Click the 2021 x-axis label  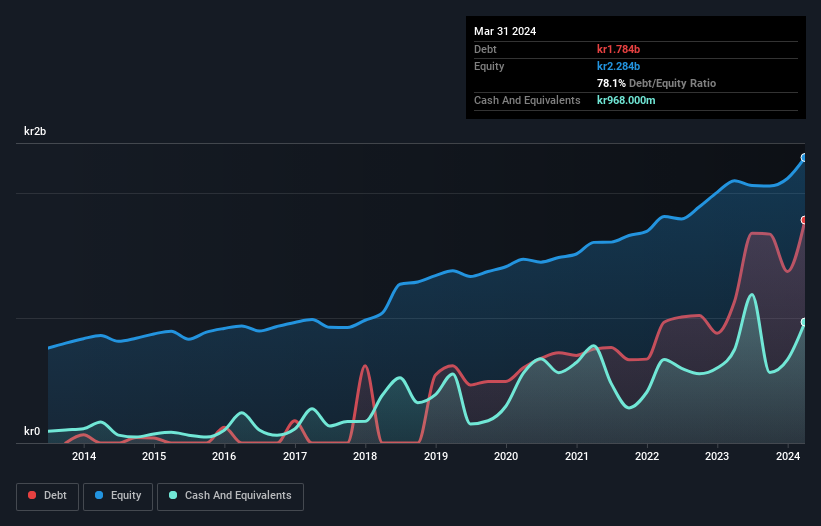pyautogui.click(x=576, y=456)
